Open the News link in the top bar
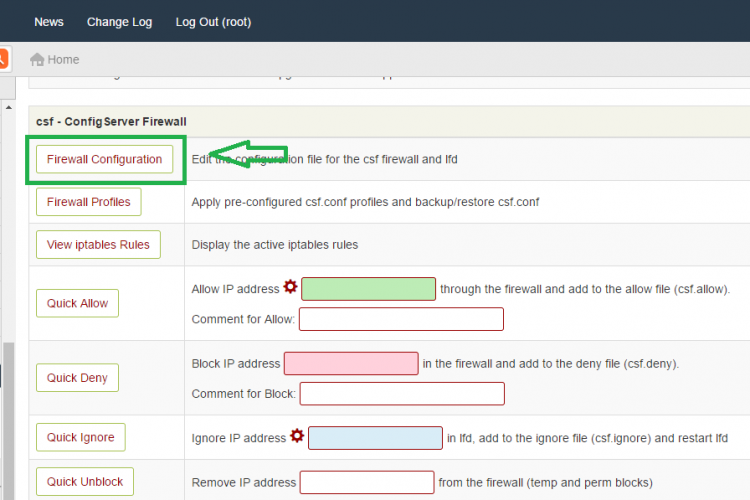750x500 pixels. pos(49,22)
